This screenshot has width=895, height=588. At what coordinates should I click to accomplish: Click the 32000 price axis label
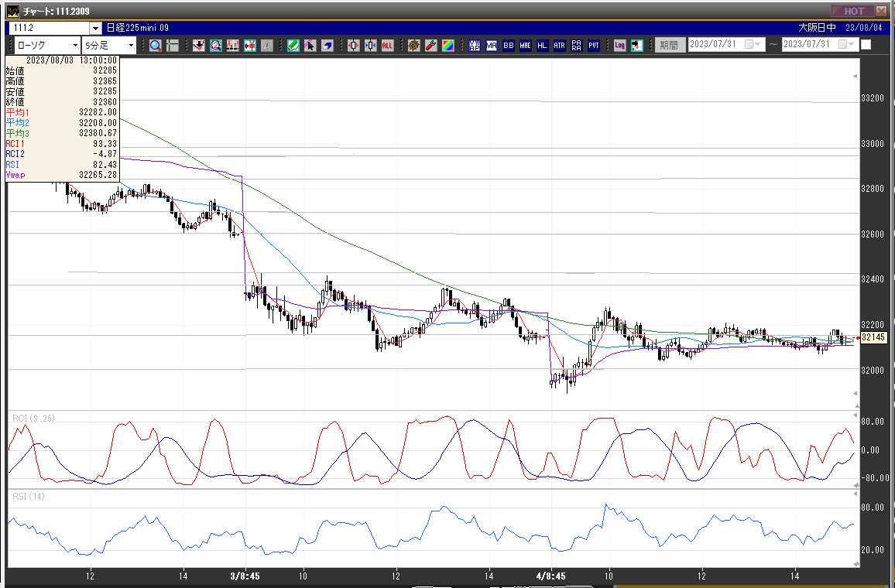(x=873, y=370)
